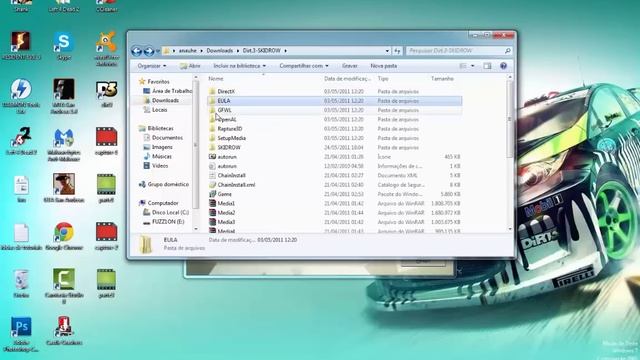Expand the address bar history dropdown
Image resolution: width=640 pixels, height=360 pixels.
(387, 51)
